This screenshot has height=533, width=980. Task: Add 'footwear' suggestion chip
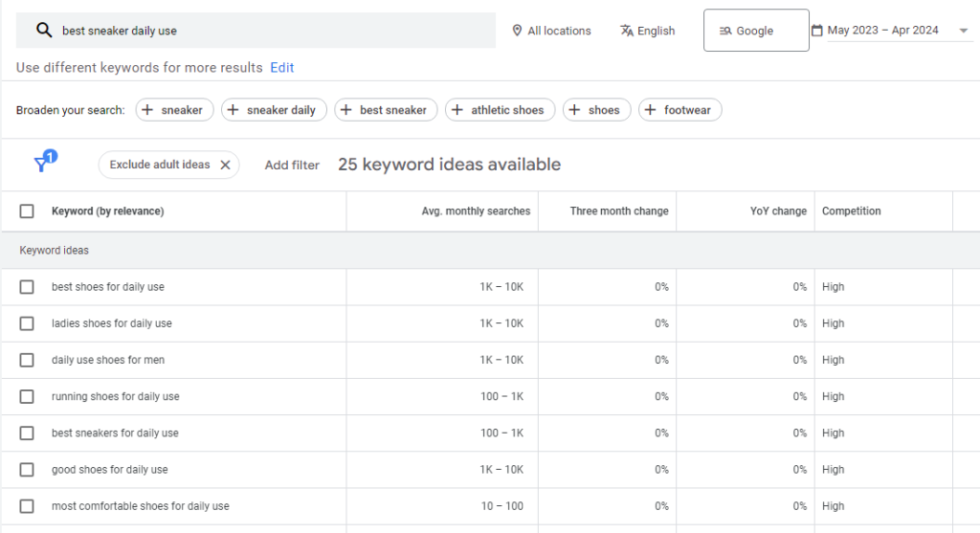tap(679, 110)
